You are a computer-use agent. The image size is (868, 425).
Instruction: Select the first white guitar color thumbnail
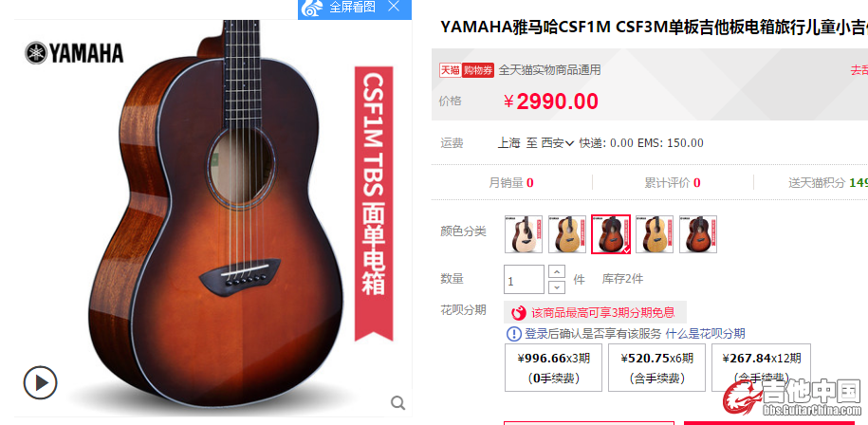[x=524, y=234]
